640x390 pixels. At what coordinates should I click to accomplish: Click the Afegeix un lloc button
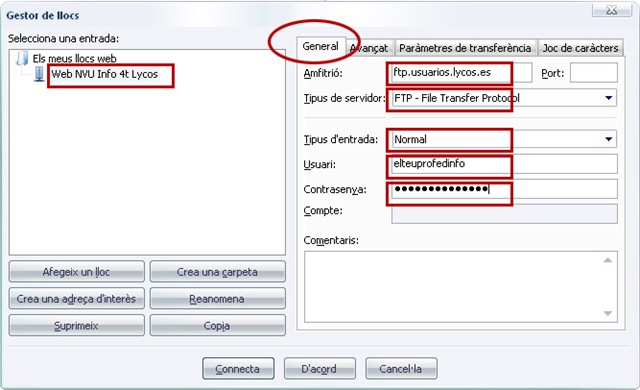(76, 272)
